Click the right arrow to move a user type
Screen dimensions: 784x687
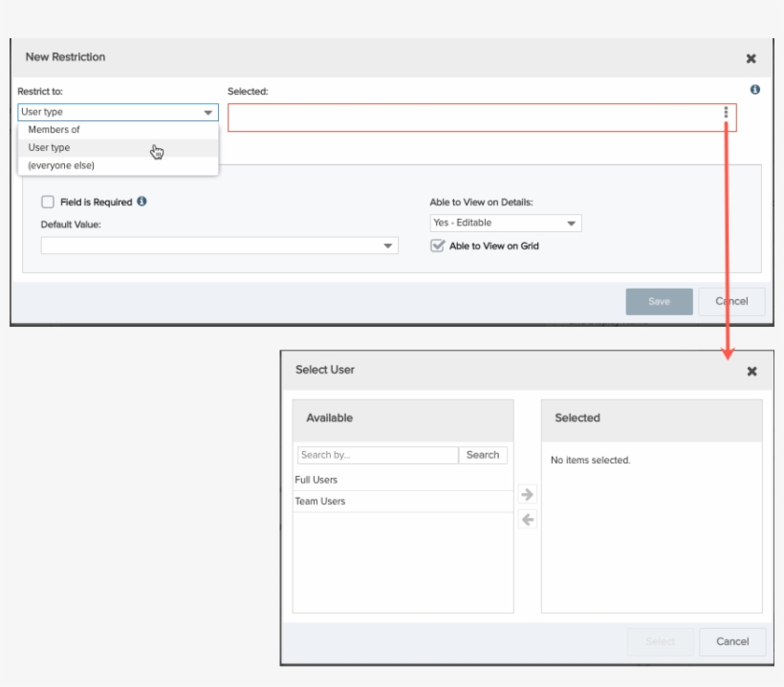click(x=530, y=495)
